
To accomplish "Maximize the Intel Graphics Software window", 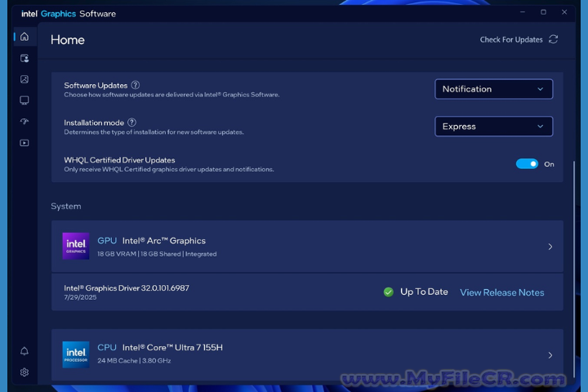I will [543, 12].
